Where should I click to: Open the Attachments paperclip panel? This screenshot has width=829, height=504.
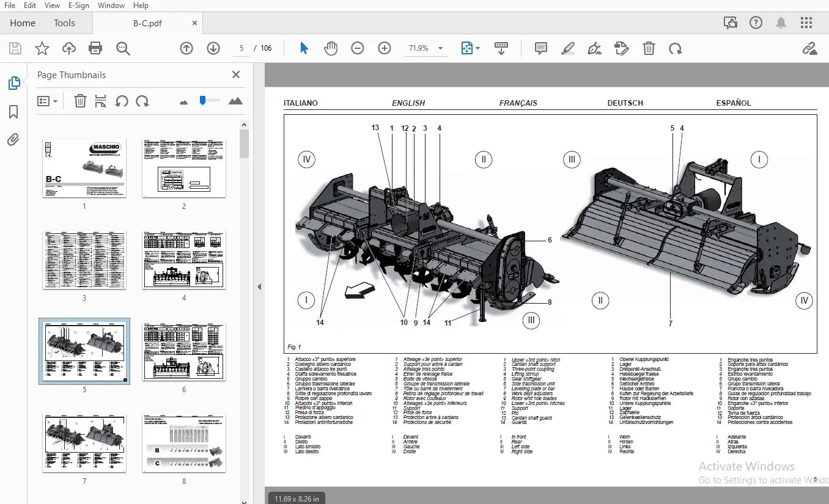click(x=13, y=140)
